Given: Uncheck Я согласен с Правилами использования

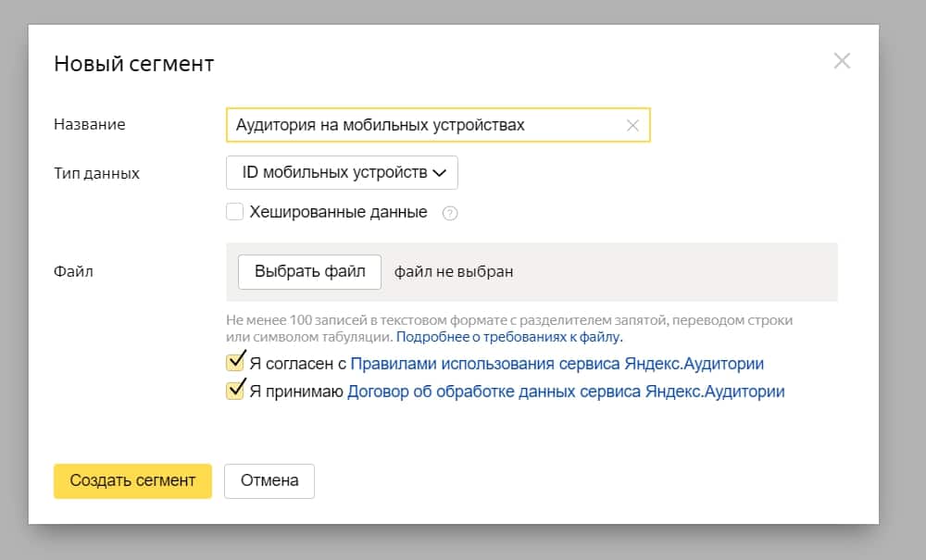Looking at the screenshot, I should pyautogui.click(x=235, y=363).
